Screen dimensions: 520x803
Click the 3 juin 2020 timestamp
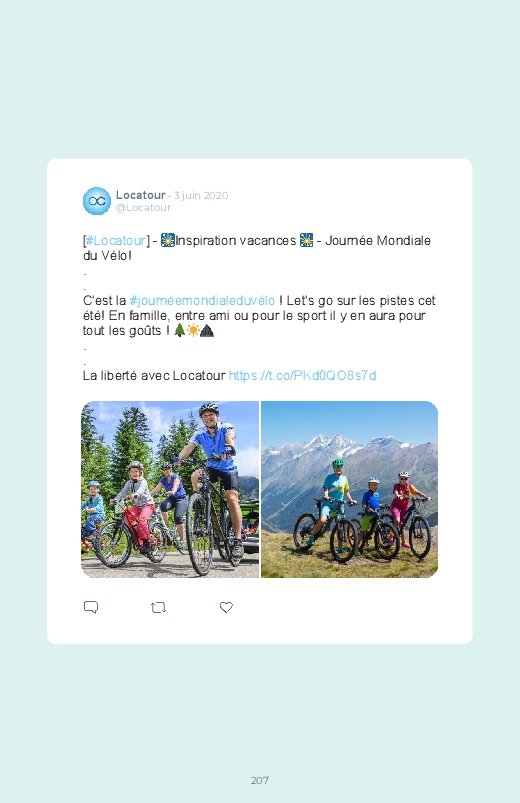point(201,195)
